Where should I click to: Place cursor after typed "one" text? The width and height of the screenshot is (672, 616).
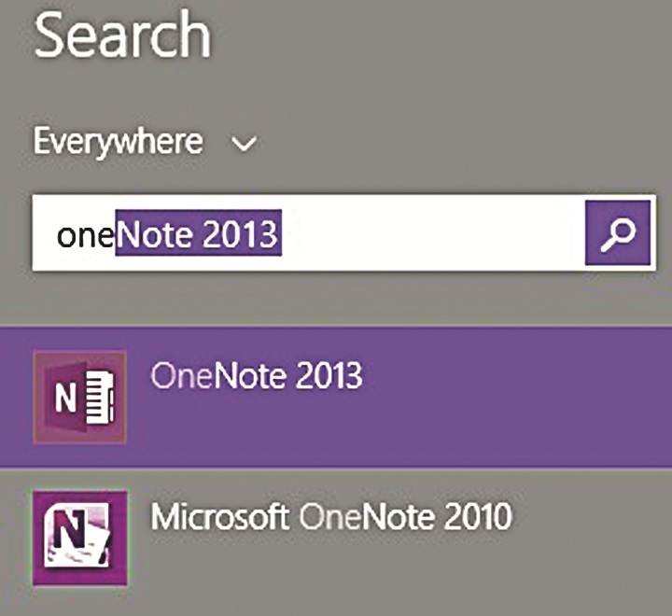click(115, 234)
